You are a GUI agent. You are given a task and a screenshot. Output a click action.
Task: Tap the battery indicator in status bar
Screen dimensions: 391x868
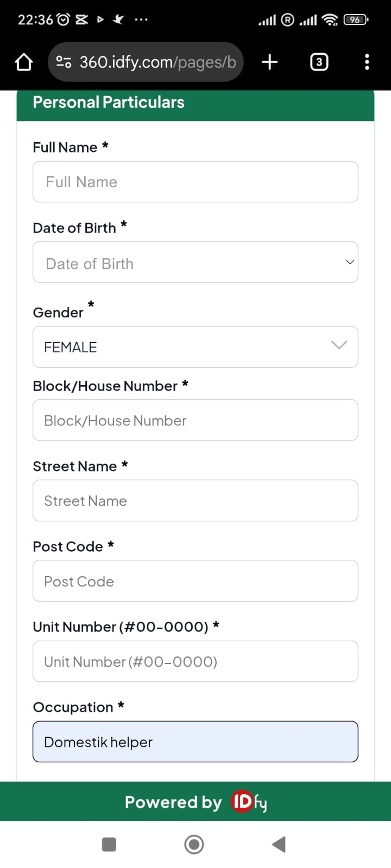click(355, 20)
